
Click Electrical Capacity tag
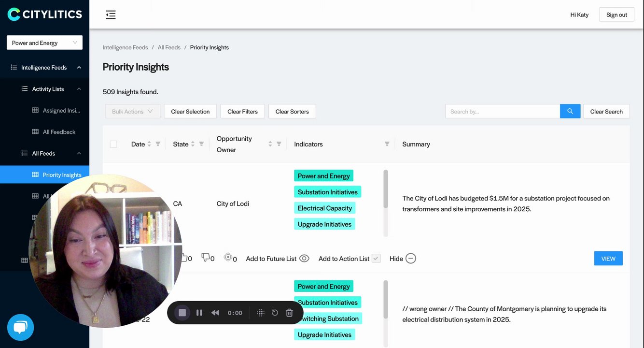pyautogui.click(x=324, y=208)
